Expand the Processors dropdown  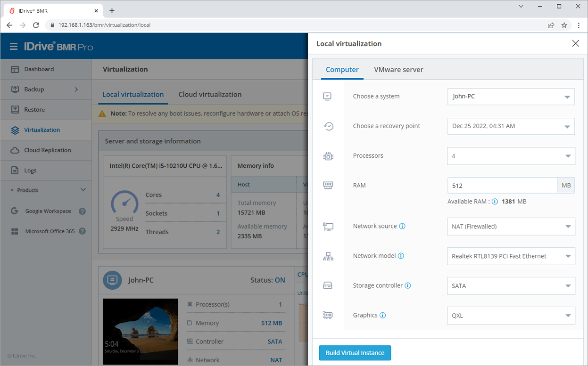point(511,156)
